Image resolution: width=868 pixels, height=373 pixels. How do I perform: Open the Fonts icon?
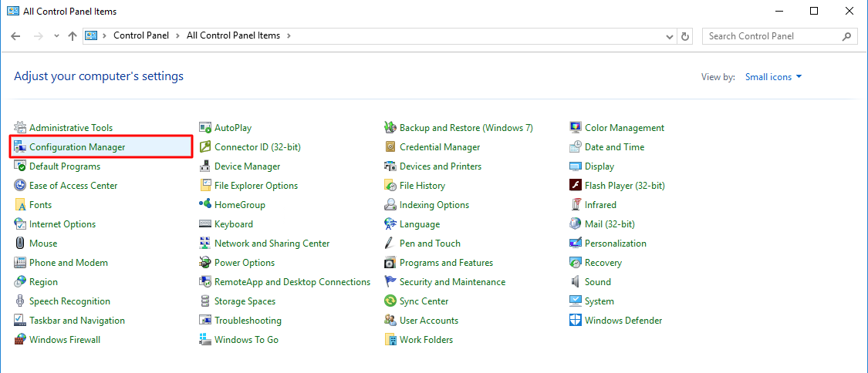[20, 205]
